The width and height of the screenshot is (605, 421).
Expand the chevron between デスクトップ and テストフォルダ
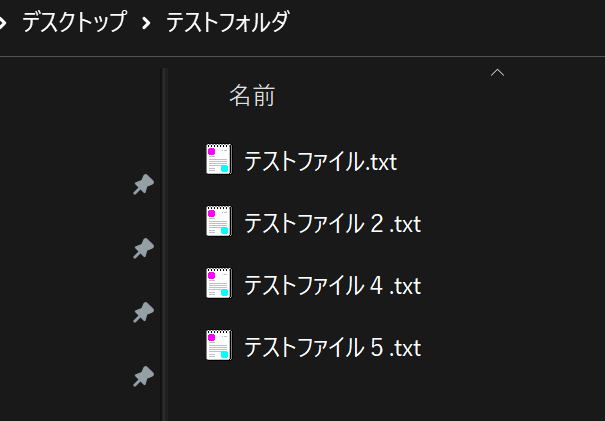tap(146, 23)
